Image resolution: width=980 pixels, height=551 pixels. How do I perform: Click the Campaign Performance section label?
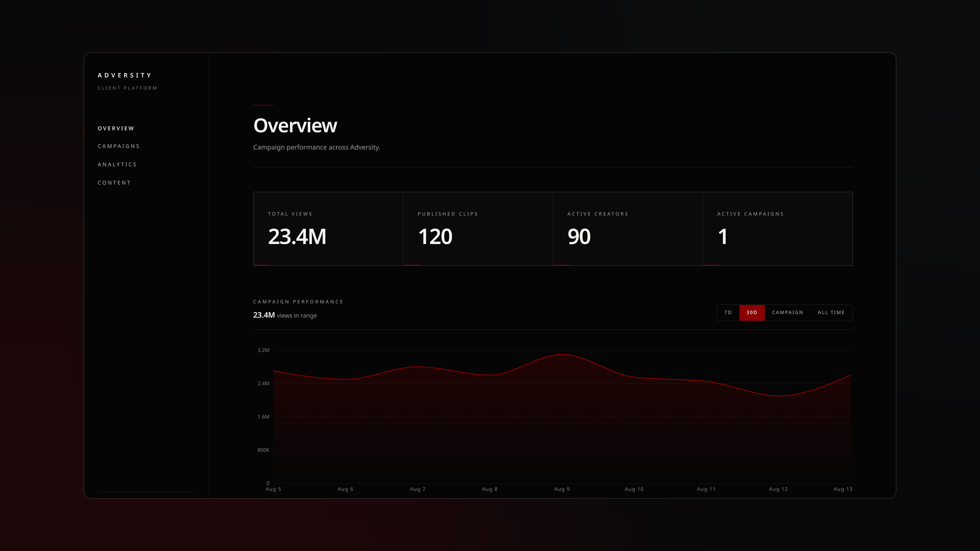pos(298,302)
